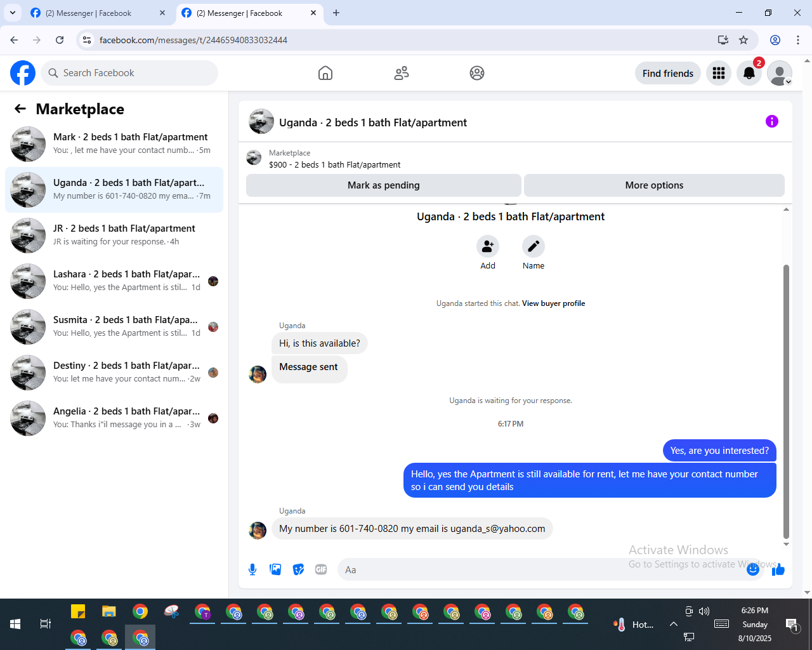Open a new browser tab
The width and height of the screenshot is (812, 650).
pos(336,13)
